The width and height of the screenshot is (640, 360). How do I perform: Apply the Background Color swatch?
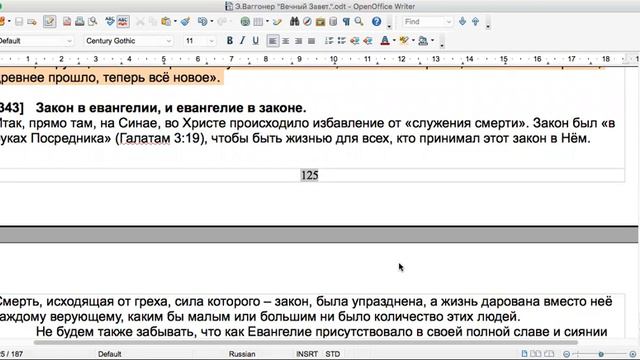point(423,41)
